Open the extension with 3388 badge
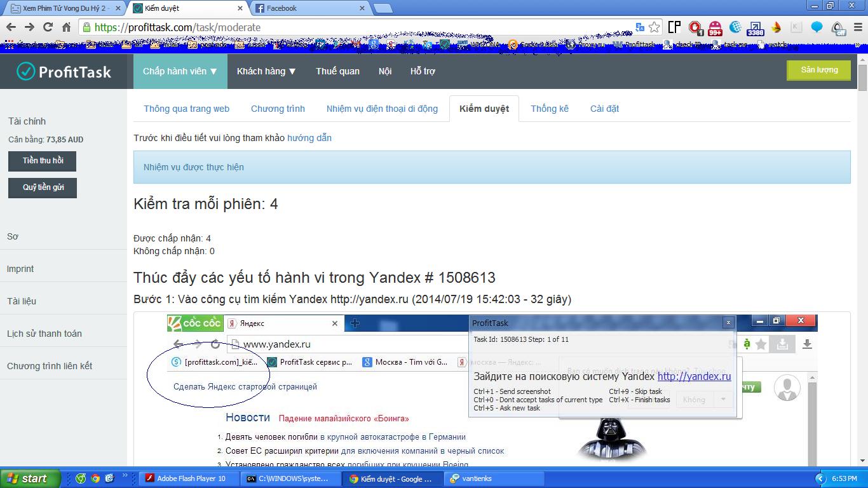 click(x=756, y=27)
